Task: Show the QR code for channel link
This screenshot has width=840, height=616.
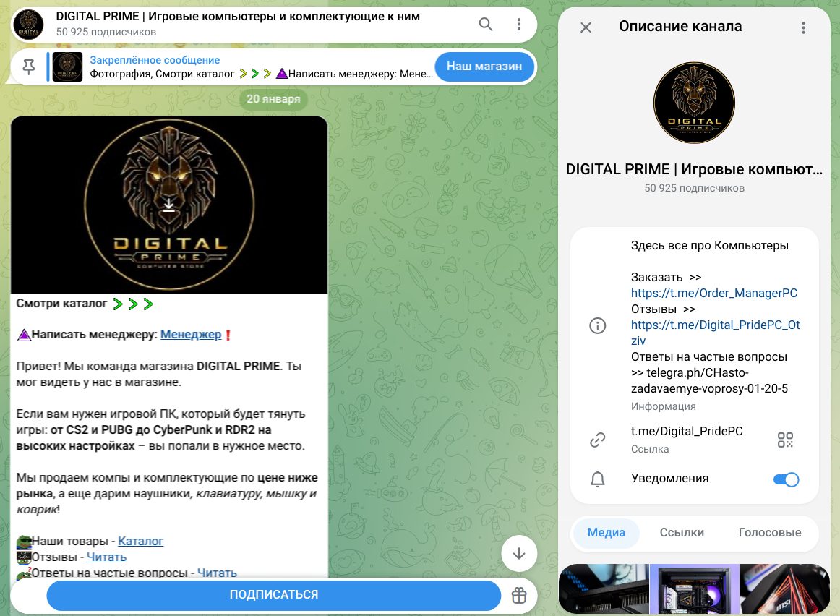Action: (x=785, y=440)
